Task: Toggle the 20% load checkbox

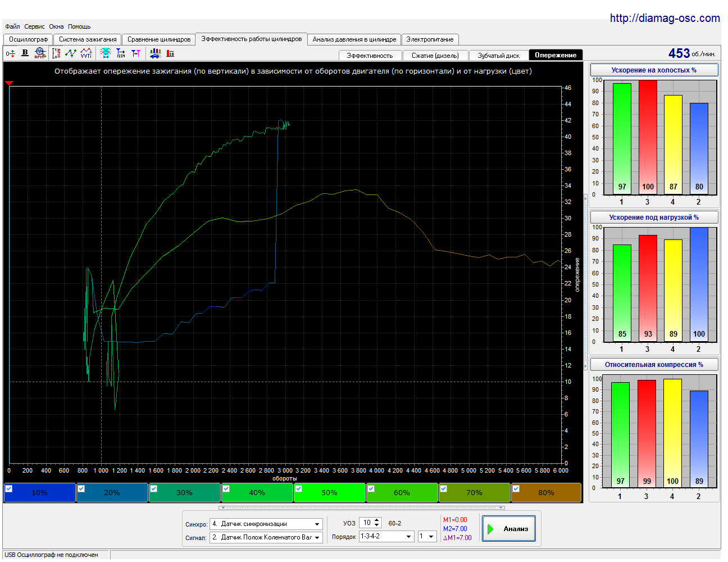Action: tap(81, 488)
